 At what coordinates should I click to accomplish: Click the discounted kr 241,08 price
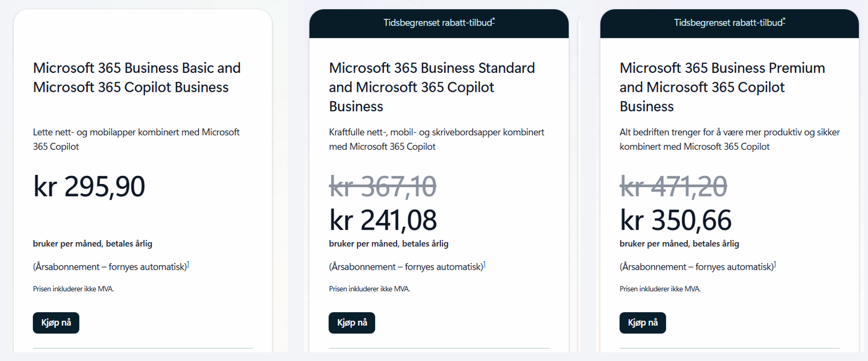click(x=383, y=220)
